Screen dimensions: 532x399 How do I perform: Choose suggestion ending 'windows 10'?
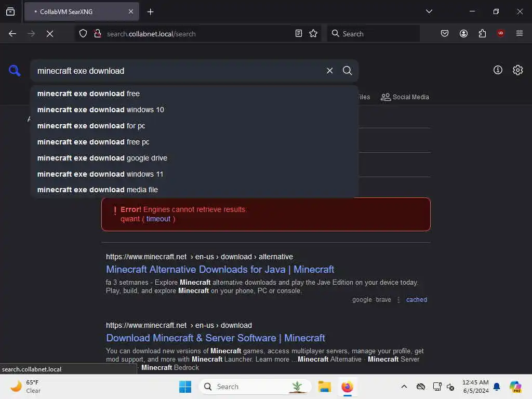tap(194, 110)
